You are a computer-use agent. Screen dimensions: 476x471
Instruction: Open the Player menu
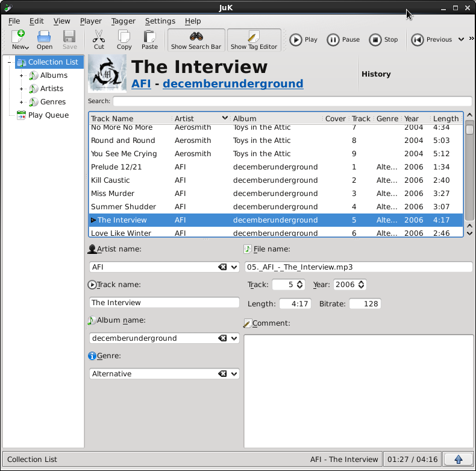tap(91, 21)
